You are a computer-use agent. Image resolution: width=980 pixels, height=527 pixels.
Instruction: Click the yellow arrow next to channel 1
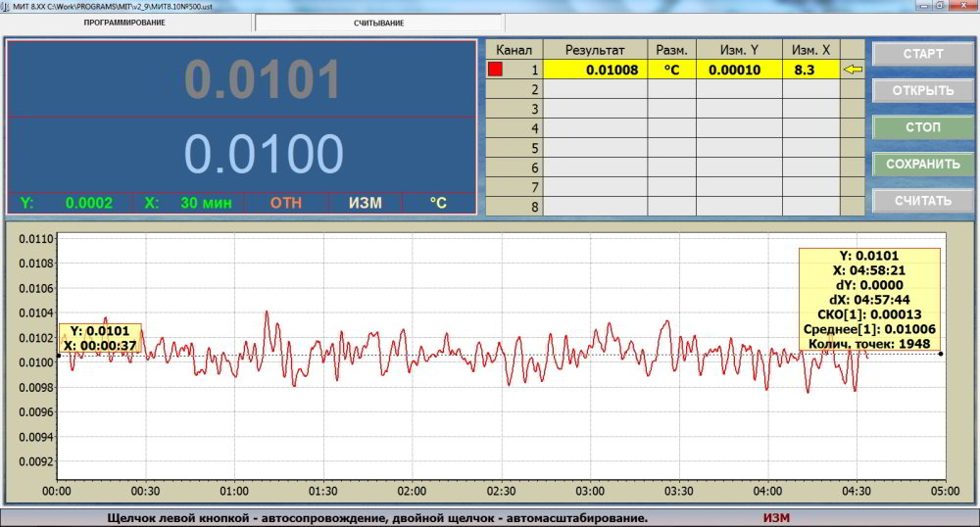pyautogui.click(x=853, y=70)
